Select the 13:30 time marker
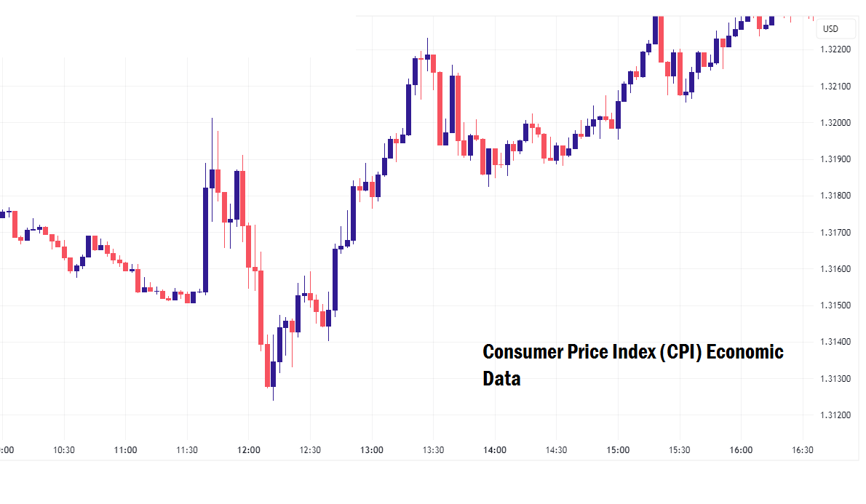 point(433,450)
